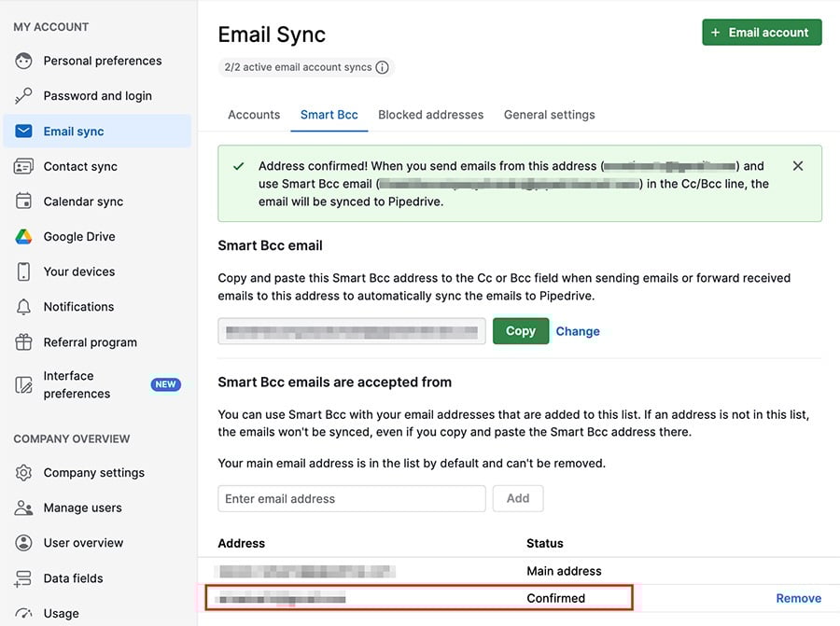Image resolution: width=840 pixels, height=626 pixels.
Task: Click the Usage gauge icon
Action: click(23, 613)
